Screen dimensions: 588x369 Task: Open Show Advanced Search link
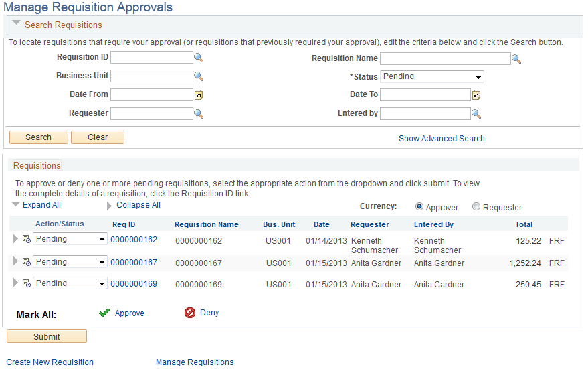(x=442, y=139)
